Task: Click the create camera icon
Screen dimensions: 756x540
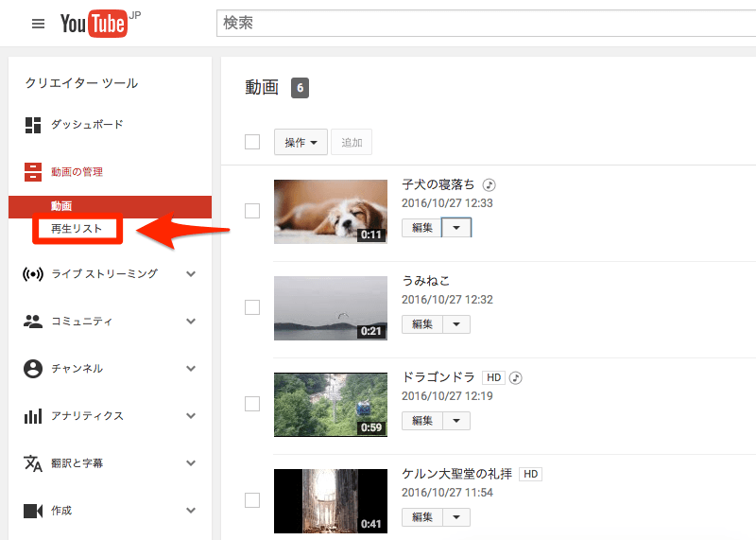Action: coord(33,511)
